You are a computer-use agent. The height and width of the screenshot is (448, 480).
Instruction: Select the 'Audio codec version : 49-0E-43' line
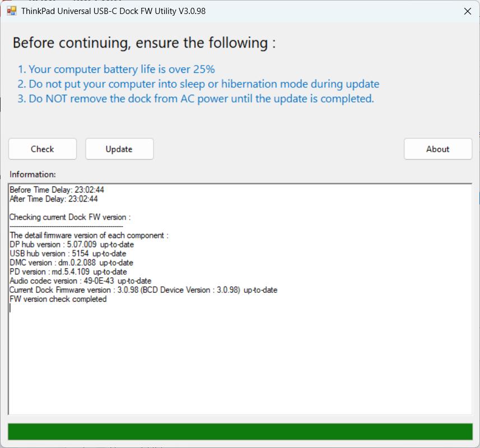point(80,281)
